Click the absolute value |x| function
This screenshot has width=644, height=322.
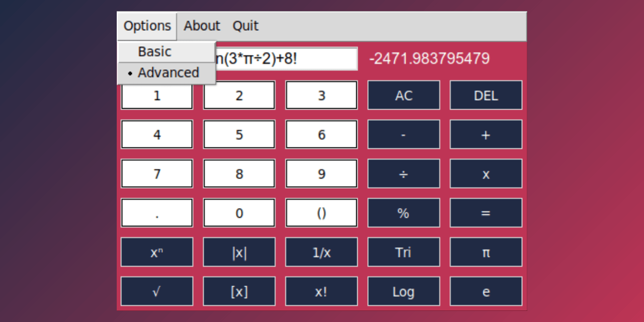click(x=239, y=252)
